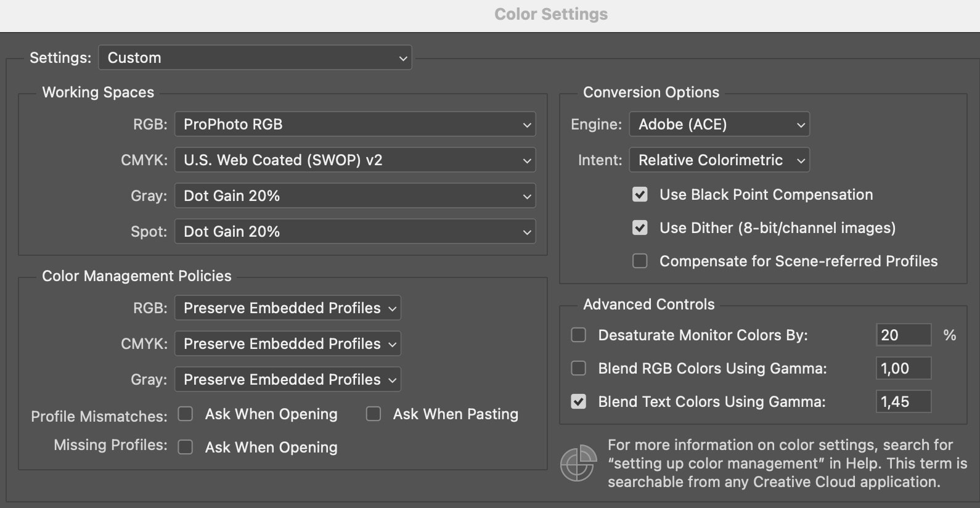The height and width of the screenshot is (508, 980).
Task: Enable Profile Mismatches Ask When Pasting
Action: [x=374, y=414]
